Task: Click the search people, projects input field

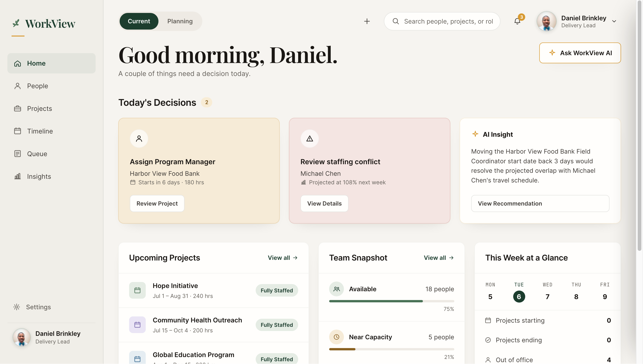Action: pyautogui.click(x=442, y=21)
